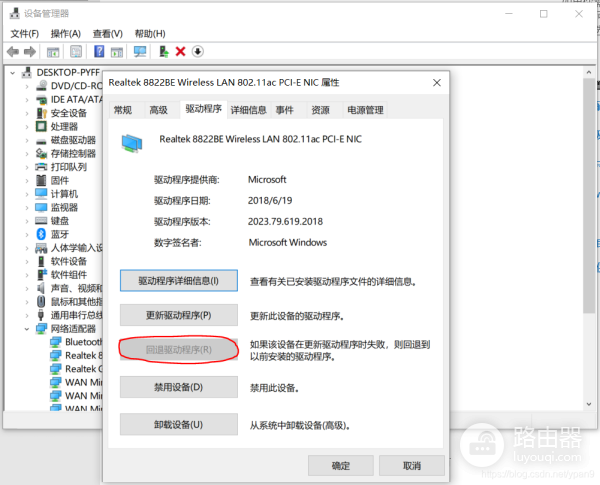
Task: Select the 键盘 keyboard icon
Action: (x=41, y=221)
